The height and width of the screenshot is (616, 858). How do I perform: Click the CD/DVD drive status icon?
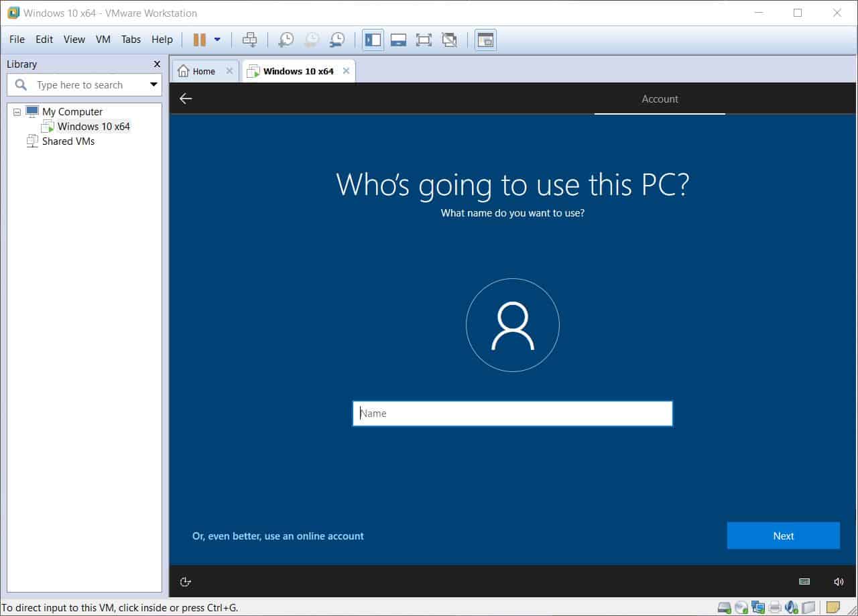pos(741,608)
